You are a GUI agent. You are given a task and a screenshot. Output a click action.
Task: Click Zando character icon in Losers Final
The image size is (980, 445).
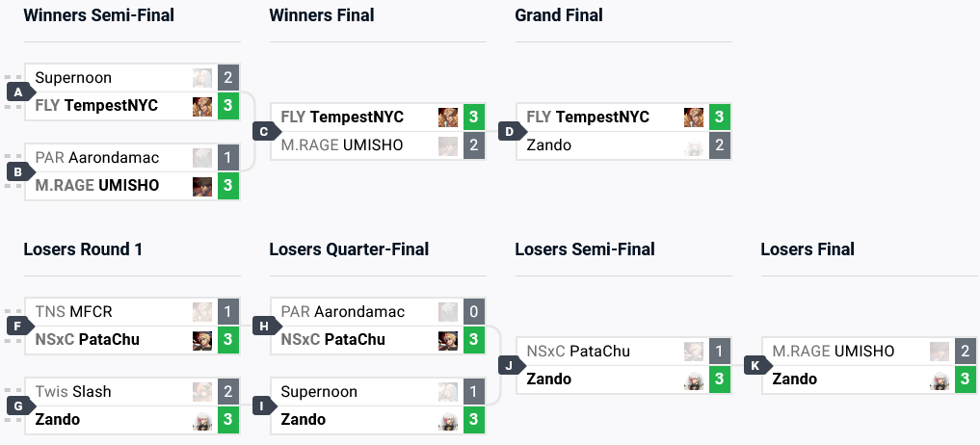click(939, 380)
